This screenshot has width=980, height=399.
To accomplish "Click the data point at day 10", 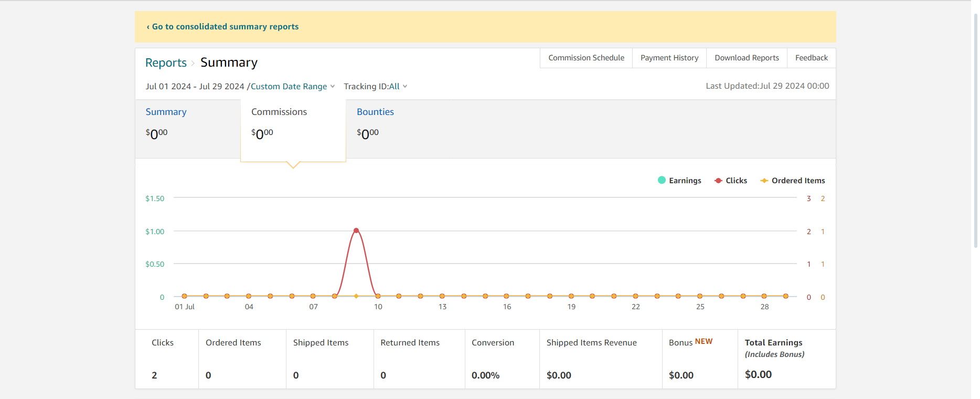I will [x=378, y=296].
